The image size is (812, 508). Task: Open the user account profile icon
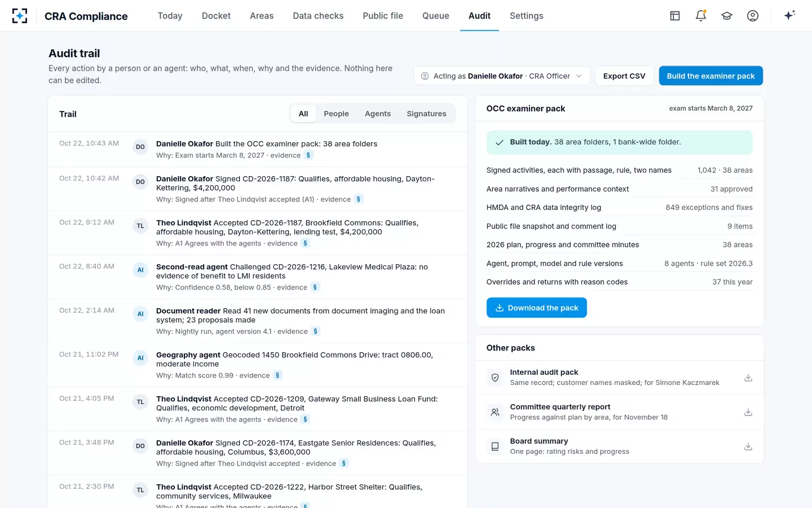click(x=753, y=16)
